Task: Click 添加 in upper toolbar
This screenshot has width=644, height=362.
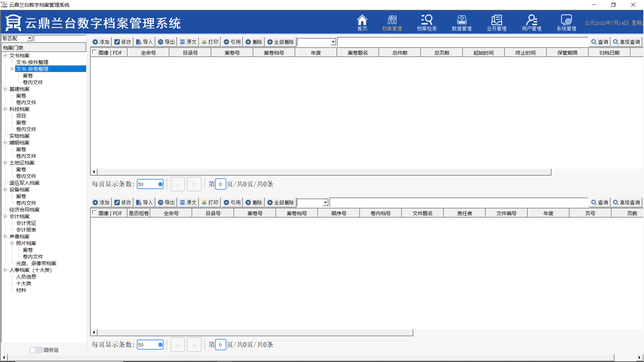Action: [x=101, y=42]
